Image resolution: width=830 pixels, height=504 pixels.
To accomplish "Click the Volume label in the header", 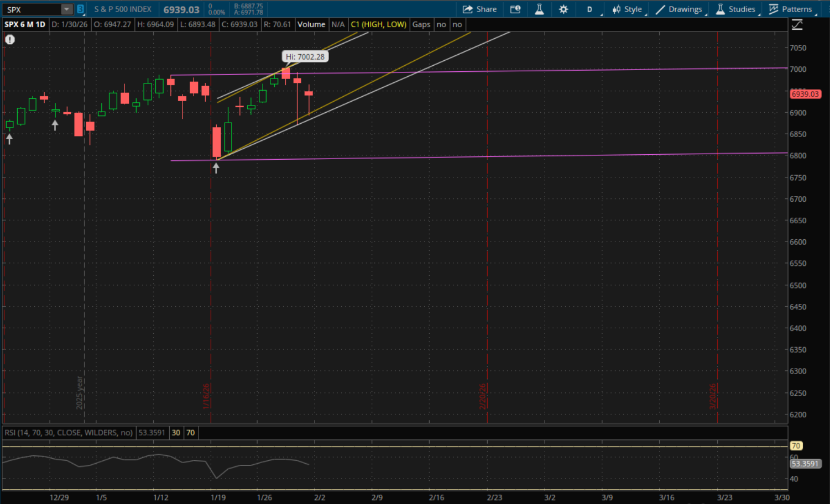I will [x=311, y=24].
